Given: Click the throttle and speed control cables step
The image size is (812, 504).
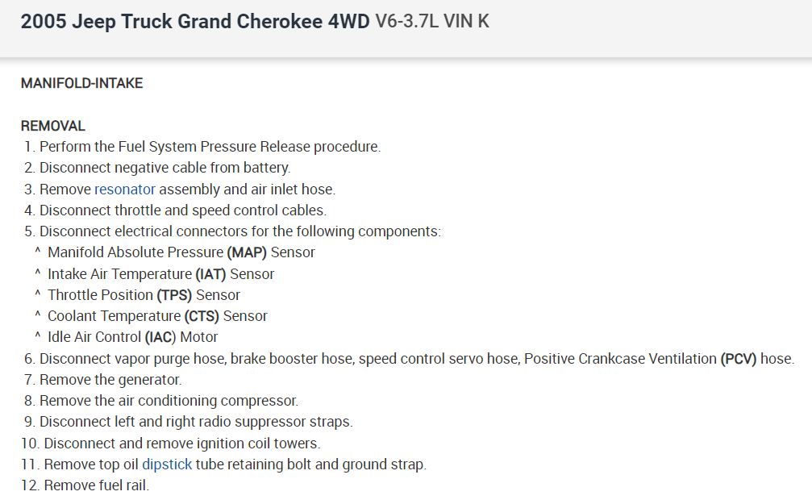Looking at the screenshot, I should (x=182, y=210).
